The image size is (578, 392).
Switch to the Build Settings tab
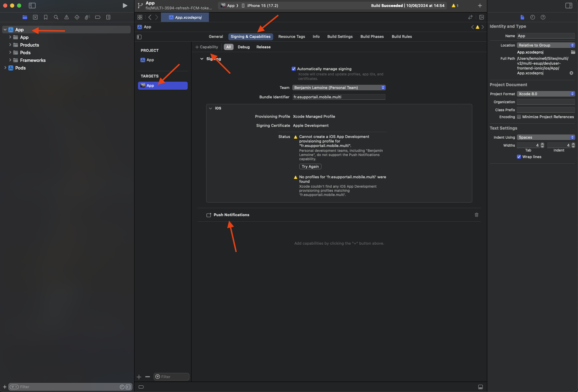(340, 36)
